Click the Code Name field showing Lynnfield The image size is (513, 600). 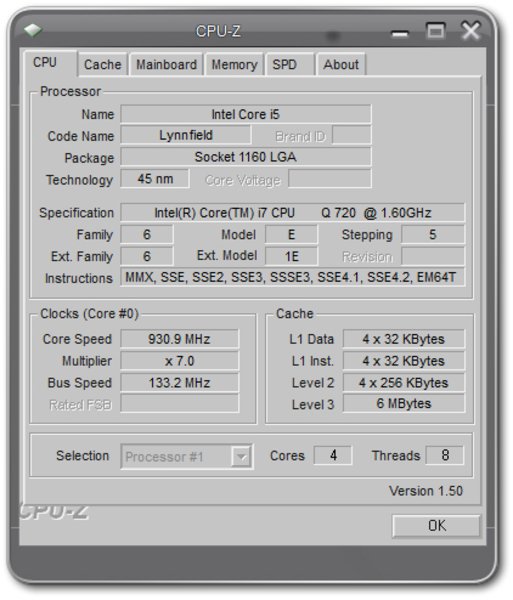[186, 135]
